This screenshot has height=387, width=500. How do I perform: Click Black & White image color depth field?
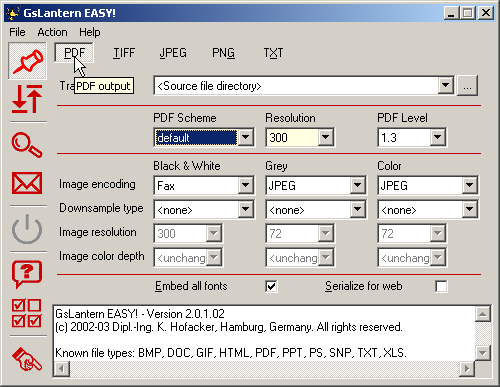pyautogui.click(x=188, y=257)
